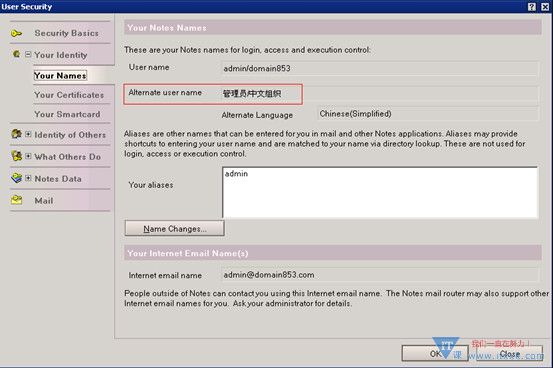Click the Alternate Language label
The image size is (553, 368).
point(257,115)
